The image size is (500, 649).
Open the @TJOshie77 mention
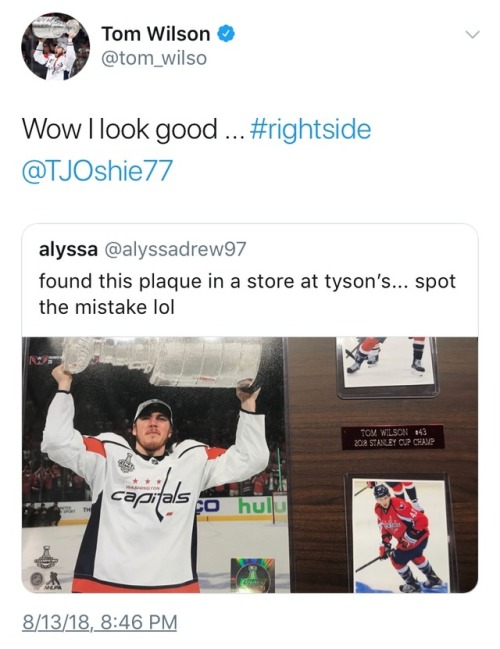click(97, 171)
